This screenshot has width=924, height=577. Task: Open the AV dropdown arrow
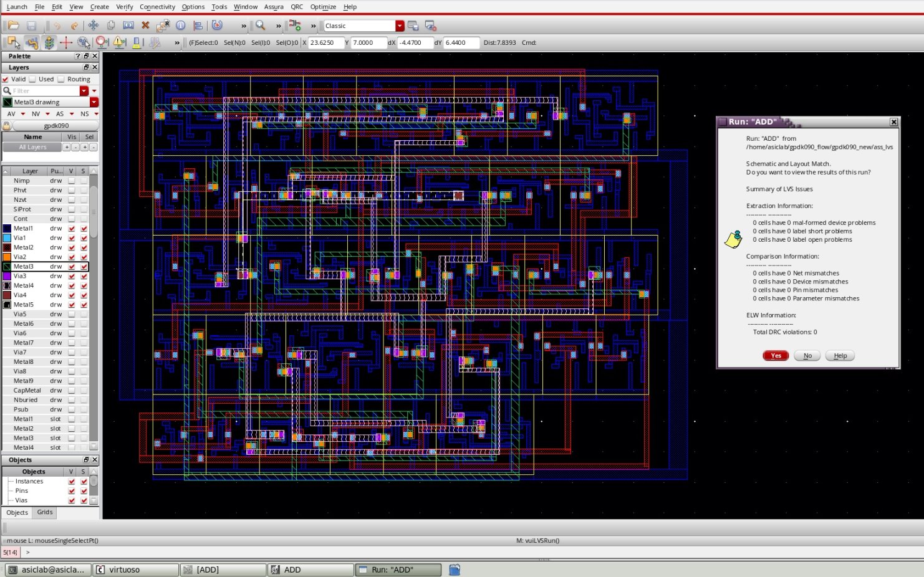[23, 114]
